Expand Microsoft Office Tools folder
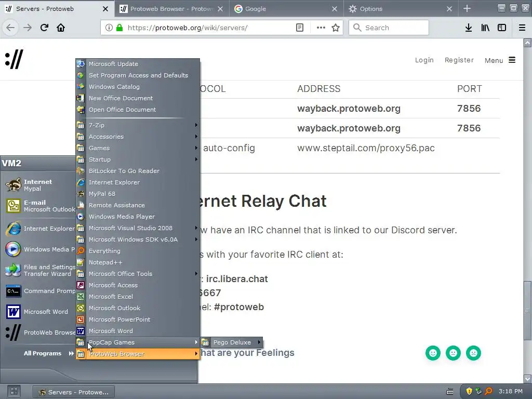The height and width of the screenshot is (399, 532). coord(138,273)
